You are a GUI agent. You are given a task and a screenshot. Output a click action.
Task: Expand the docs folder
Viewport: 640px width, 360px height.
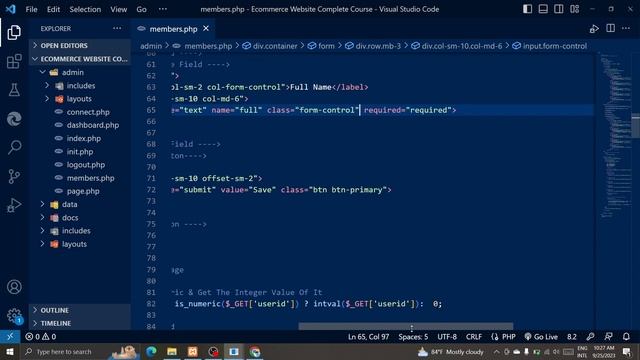point(42,218)
